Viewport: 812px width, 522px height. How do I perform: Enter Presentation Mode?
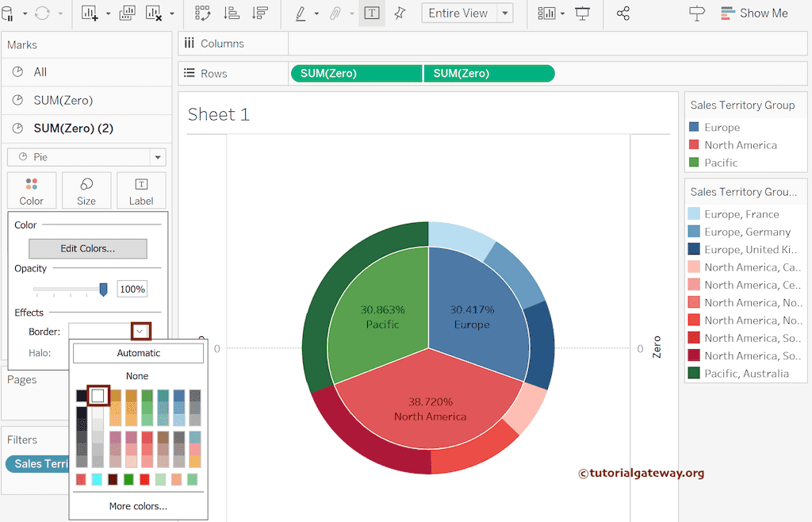click(583, 13)
